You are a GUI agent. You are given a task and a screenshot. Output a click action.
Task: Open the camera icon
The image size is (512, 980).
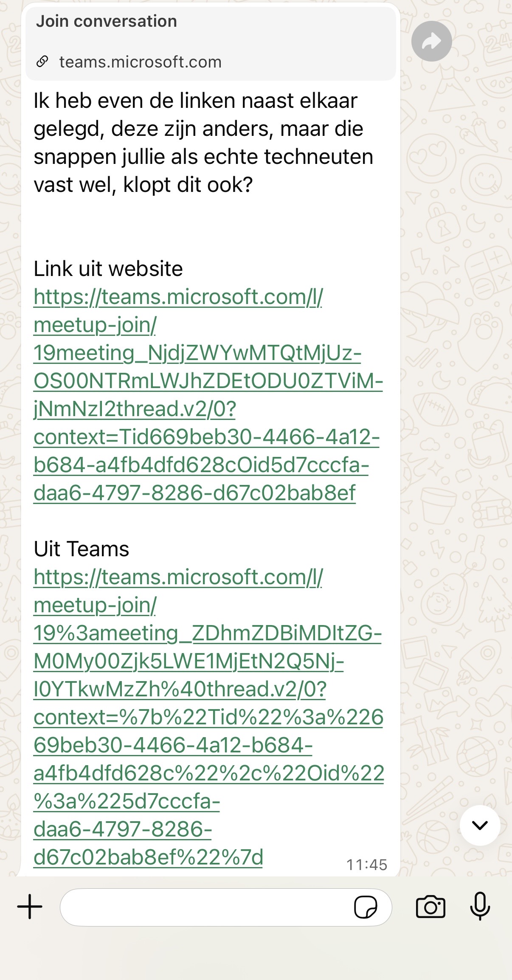[430, 907]
